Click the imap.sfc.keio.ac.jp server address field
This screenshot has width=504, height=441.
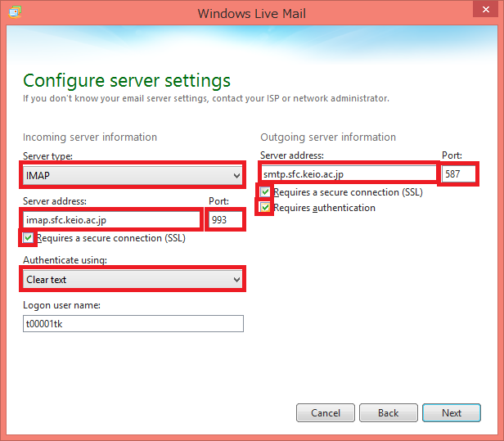pos(111,219)
